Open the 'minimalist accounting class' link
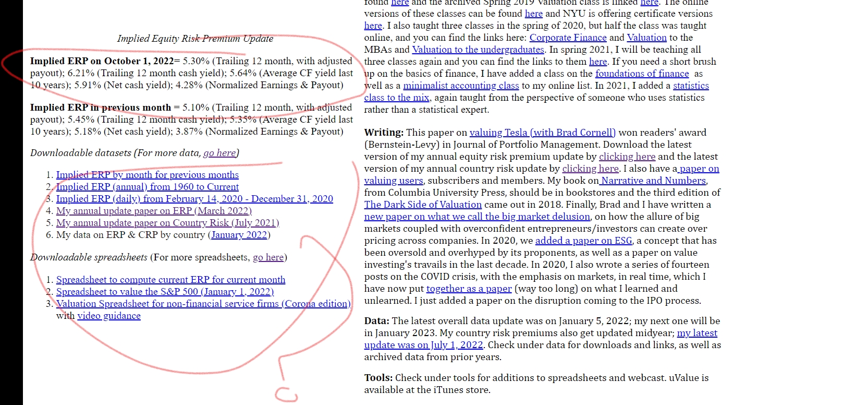 [x=461, y=86]
